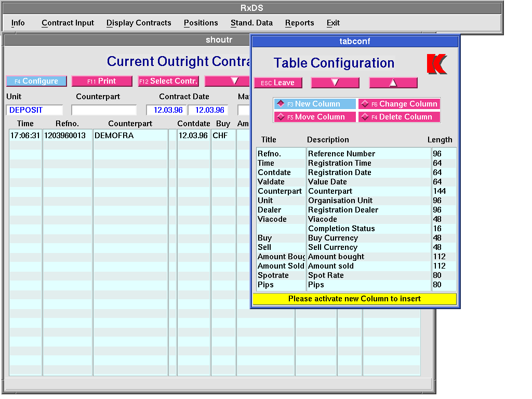This screenshot has height=399, width=532.
Task: Select the Sell Currency row
Action: click(356, 247)
